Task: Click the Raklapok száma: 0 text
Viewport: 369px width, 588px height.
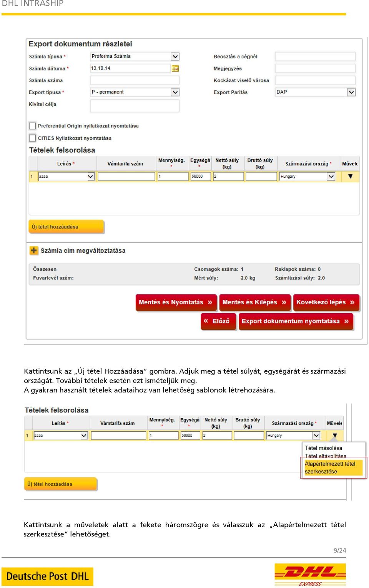Action: click(298, 269)
